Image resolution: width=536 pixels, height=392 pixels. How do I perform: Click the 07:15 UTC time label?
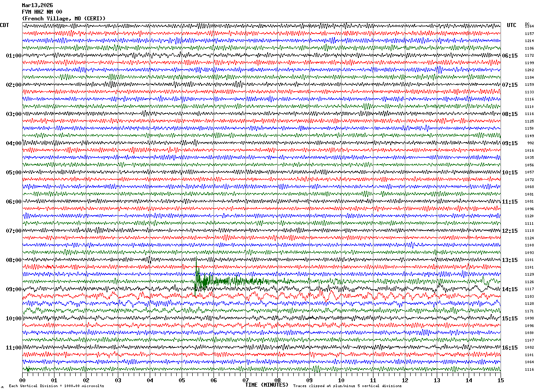coord(510,85)
